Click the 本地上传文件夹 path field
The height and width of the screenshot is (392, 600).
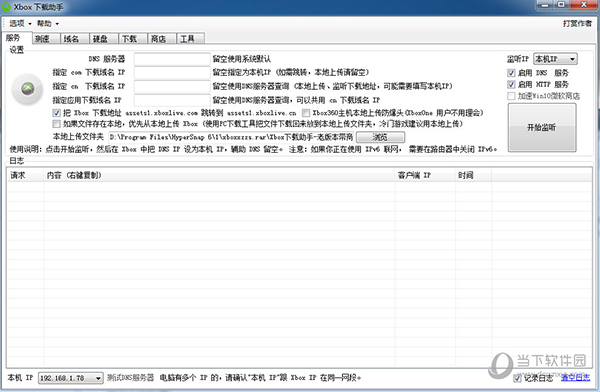point(231,137)
